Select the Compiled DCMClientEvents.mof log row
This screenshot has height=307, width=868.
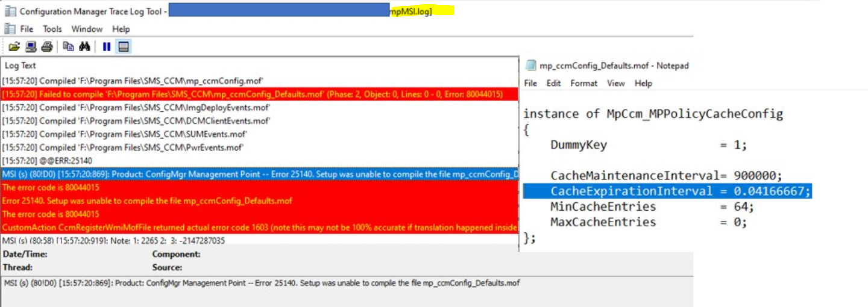pos(259,120)
